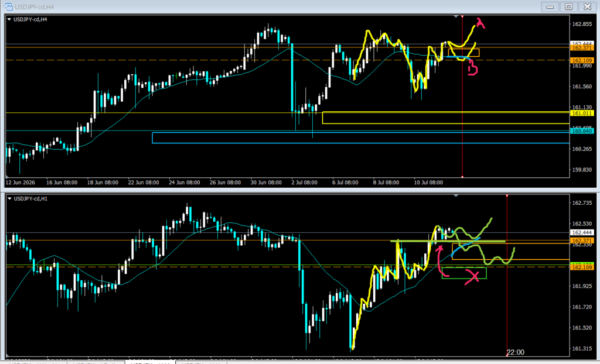
Task: Click orange 162.371 price tag on H1 chart
Action: pos(582,241)
